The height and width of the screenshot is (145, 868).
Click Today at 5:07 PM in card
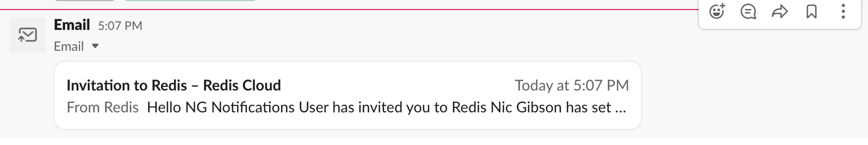click(571, 85)
